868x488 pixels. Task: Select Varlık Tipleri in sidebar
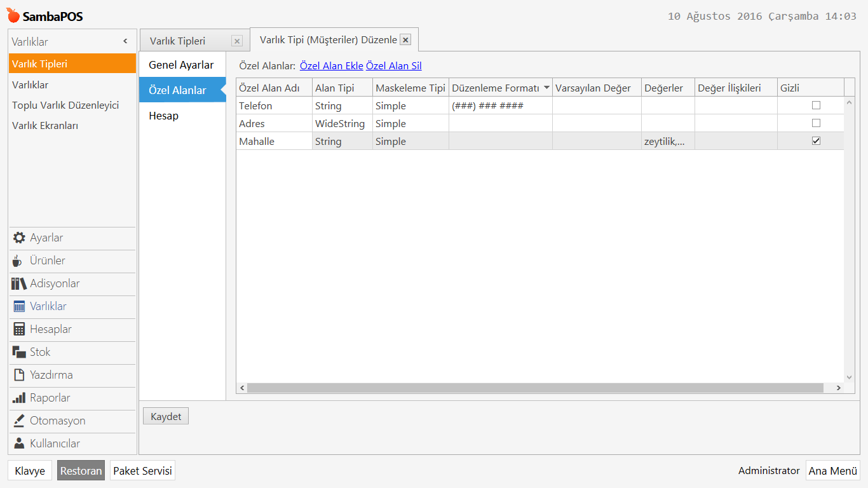[72, 64]
